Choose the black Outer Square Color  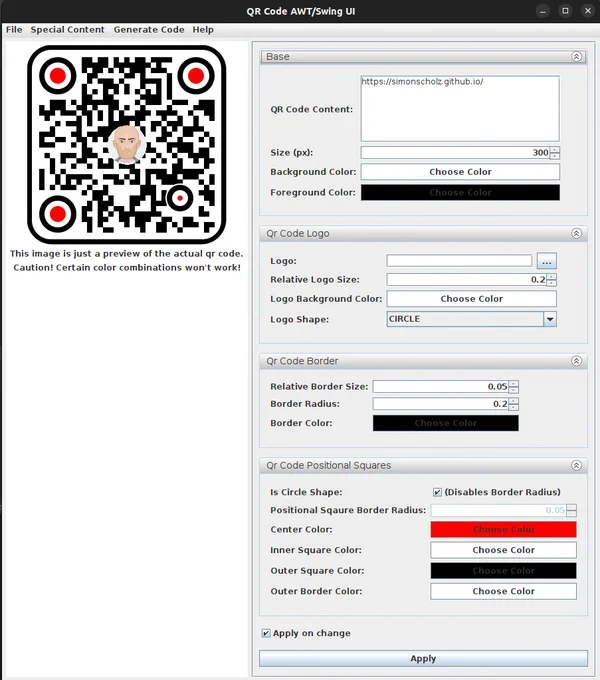tap(503, 571)
